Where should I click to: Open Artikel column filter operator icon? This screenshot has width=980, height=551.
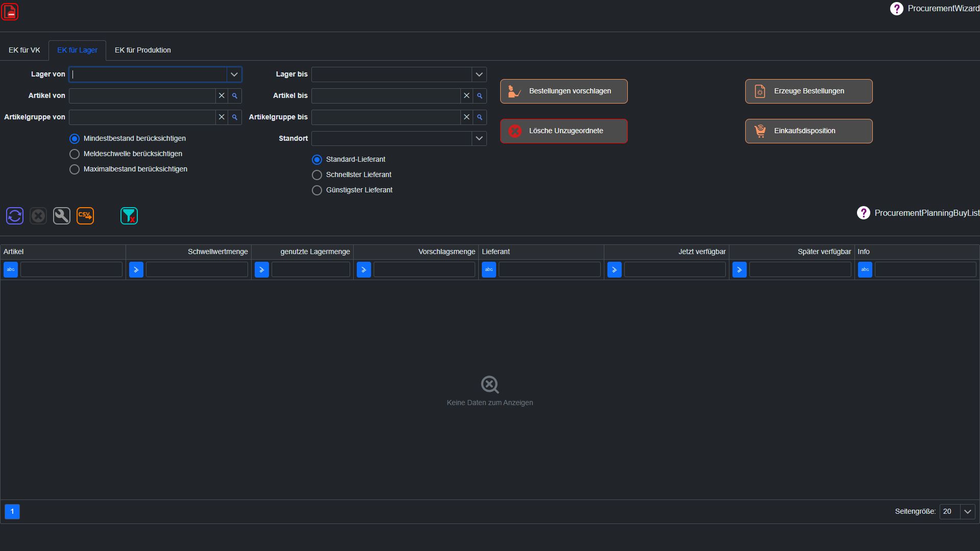11,269
